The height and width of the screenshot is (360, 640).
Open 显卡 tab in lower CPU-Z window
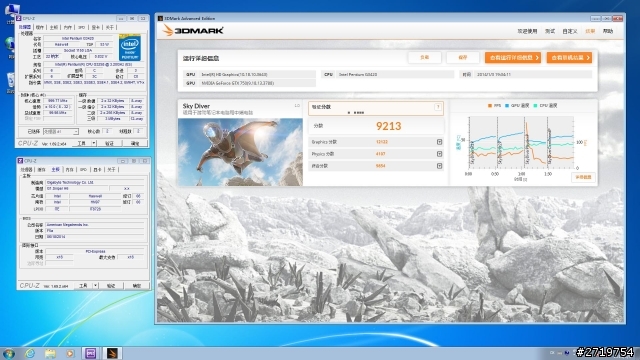pos(98,170)
